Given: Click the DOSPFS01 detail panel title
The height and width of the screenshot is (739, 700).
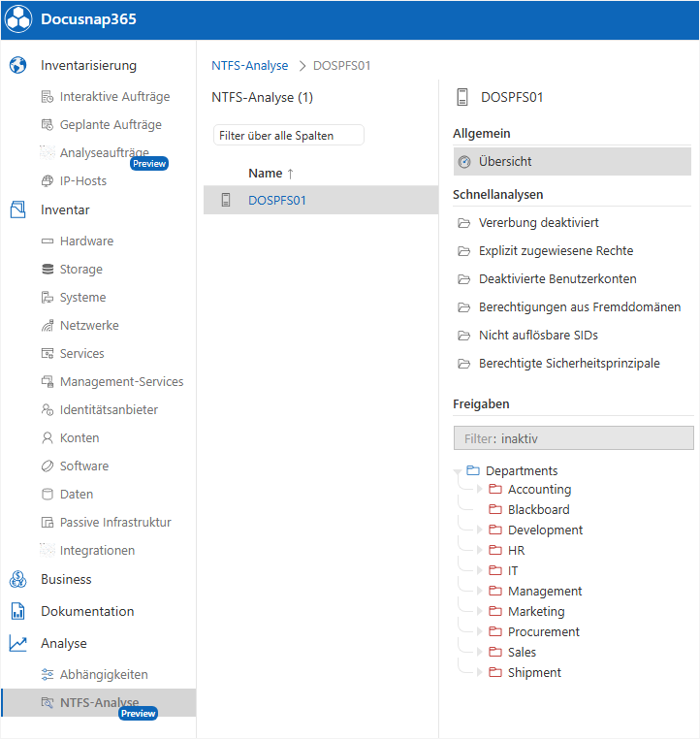Looking at the screenshot, I should pos(512,97).
